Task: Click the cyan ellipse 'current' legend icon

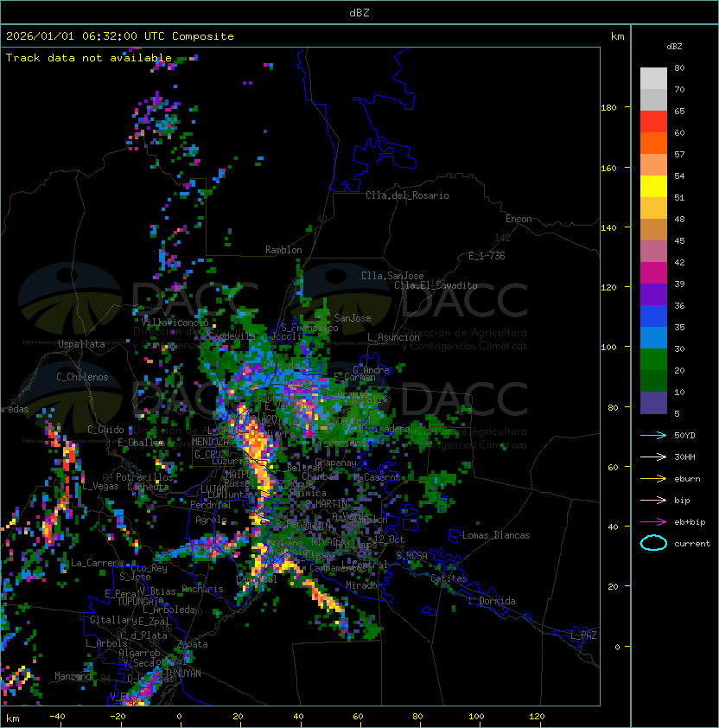Action: (x=653, y=543)
